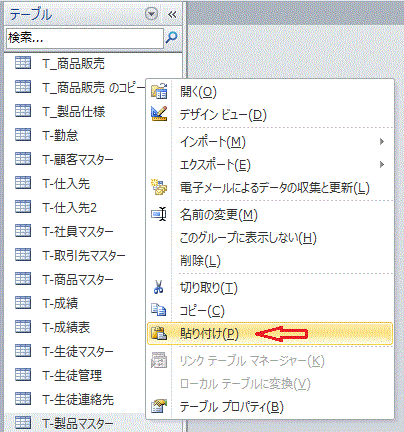Click the table icon beside T_製品仕様
404x432 pixels.
pos(23,110)
